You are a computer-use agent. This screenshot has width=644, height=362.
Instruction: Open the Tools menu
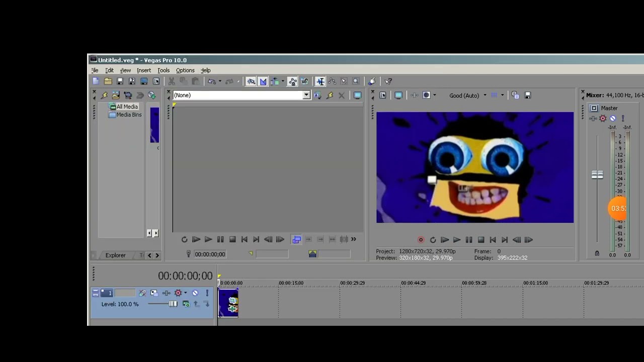(164, 70)
